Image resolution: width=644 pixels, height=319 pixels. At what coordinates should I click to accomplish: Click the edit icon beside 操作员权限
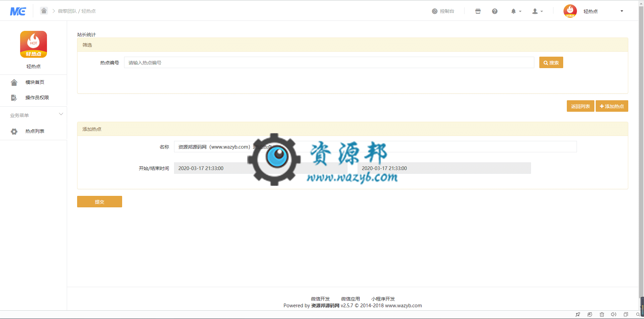tap(14, 98)
